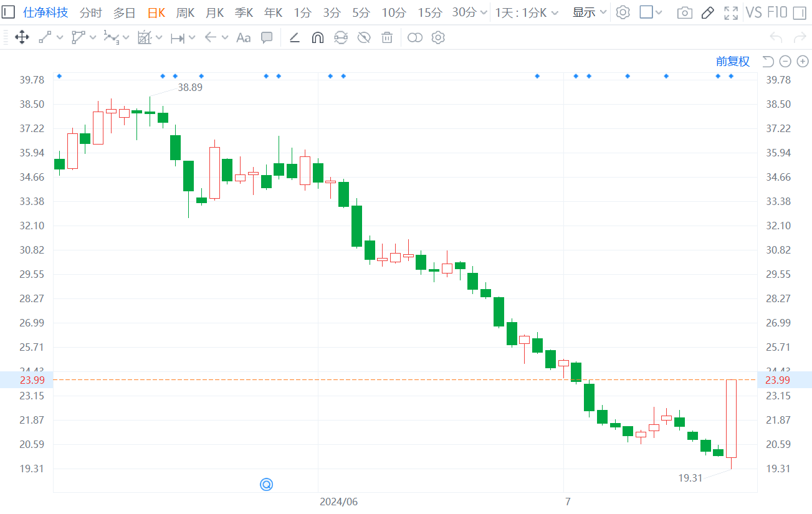Switch to 分时 intraday view
Screen dimensions: 812x514
(x=90, y=12)
